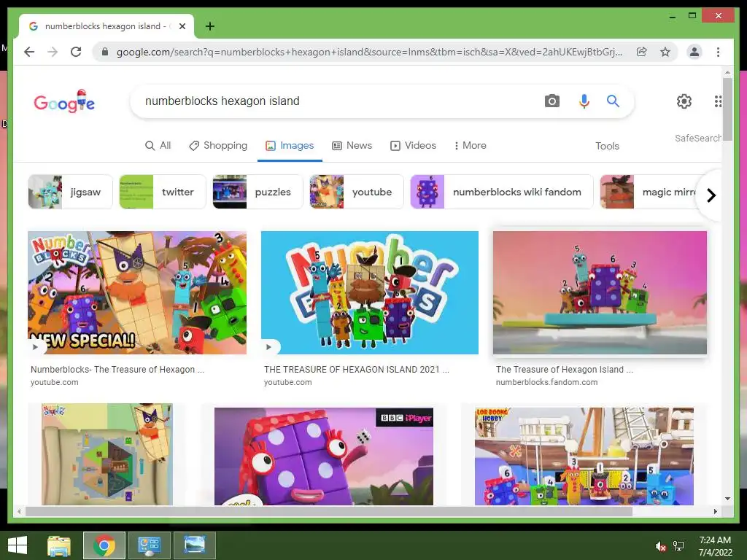Click the muted volume tray icon
Image resolution: width=747 pixels, height=560 pixels.
click(x=660, y=546)
